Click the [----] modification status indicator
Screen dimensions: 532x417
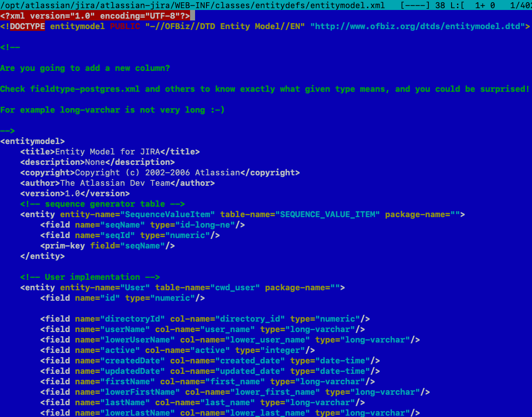(x=415, y=5)
